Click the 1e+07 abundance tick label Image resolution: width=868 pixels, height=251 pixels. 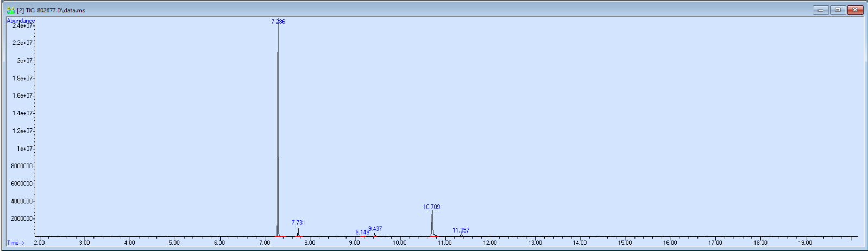24,149
